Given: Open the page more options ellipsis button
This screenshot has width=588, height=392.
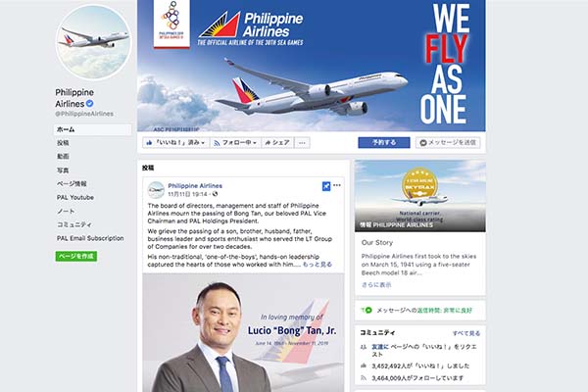Looking at the screenshot, I should coord(302,142).
